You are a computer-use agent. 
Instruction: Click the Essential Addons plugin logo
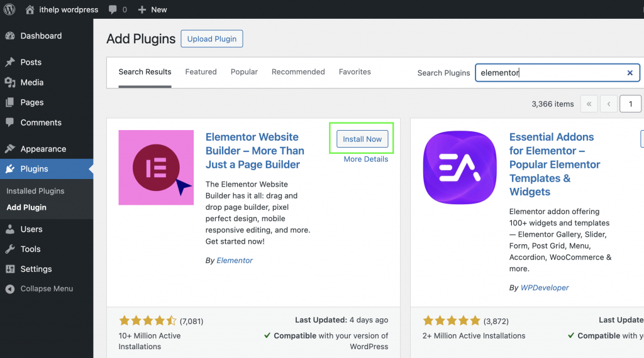point(460,167)
